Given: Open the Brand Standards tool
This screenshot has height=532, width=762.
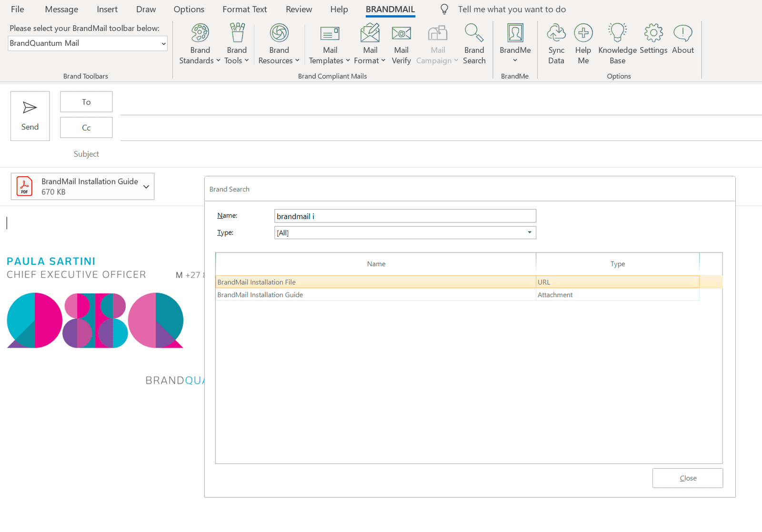Looking at the screenshot, I should point(200,42).
